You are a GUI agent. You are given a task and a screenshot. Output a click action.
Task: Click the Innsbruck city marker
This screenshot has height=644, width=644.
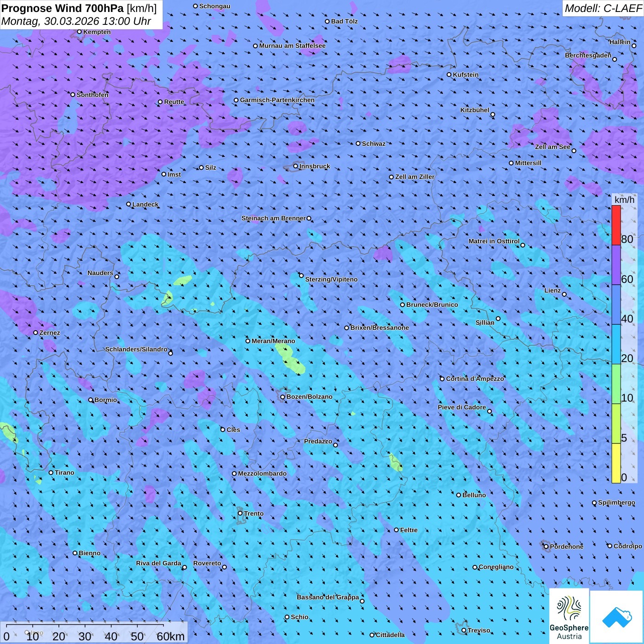click(x=296, y=166)
